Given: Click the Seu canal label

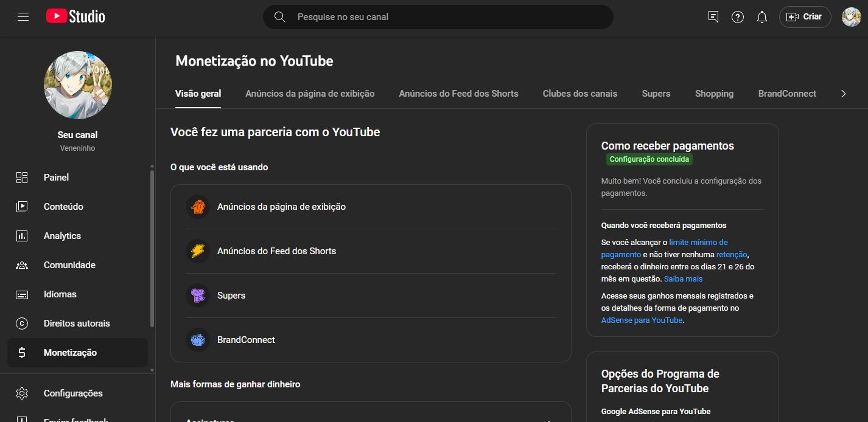Looking at the screenshot, I should click(x=78, y=135).
